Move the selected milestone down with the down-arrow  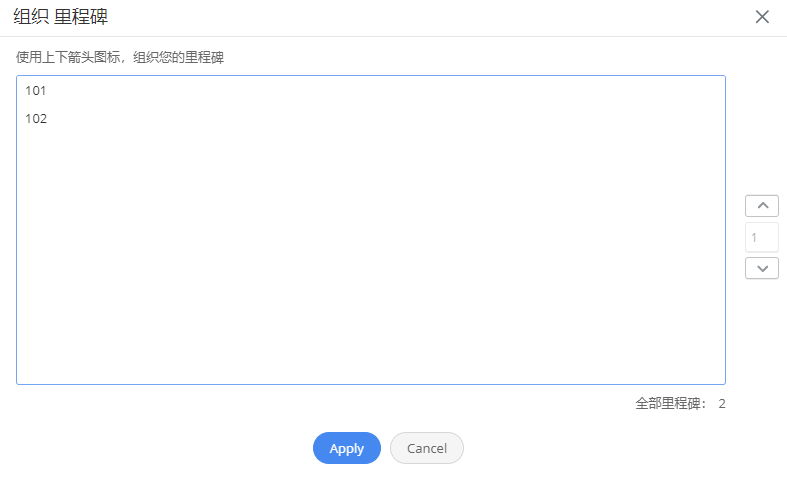(761, 268)
